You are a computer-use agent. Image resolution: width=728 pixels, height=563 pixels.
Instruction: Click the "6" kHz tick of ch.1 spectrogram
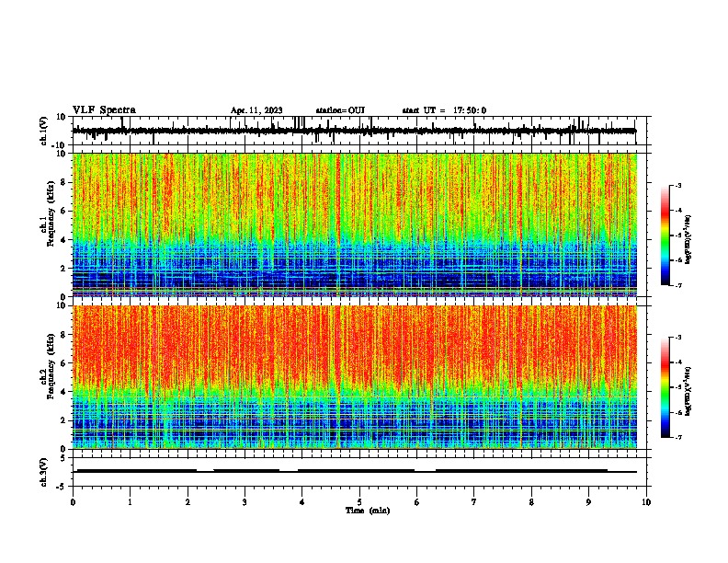click(63, 211)
